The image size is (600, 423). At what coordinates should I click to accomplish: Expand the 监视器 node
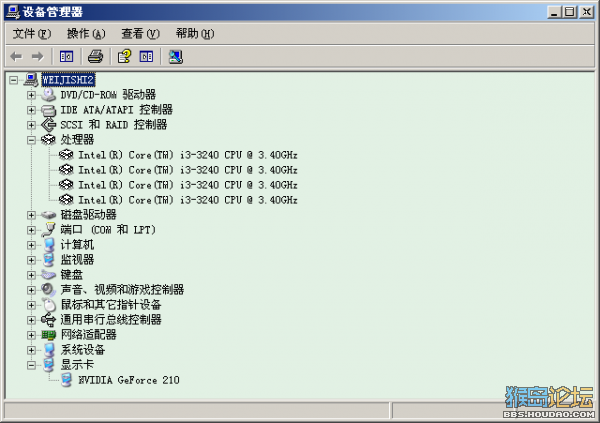[31, 260]
